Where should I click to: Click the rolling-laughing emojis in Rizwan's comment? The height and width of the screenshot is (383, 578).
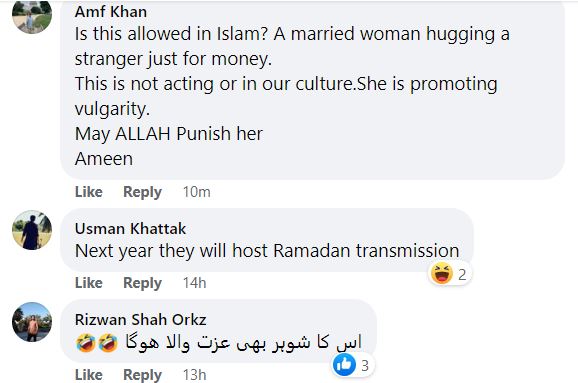[97, 342]
